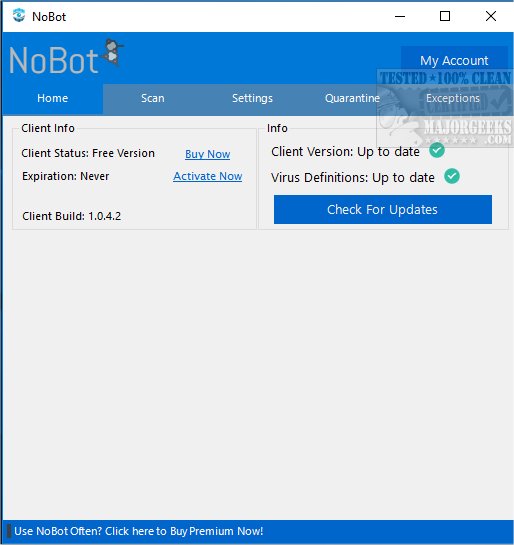Viewport: 514px width, 545px height.
Task: Go to the Settings tab
Action: tap(252, 98)
